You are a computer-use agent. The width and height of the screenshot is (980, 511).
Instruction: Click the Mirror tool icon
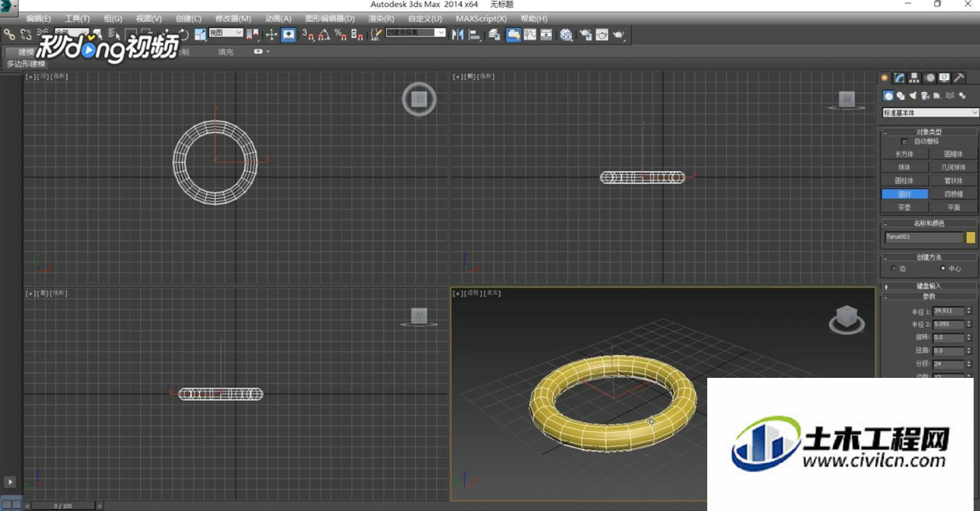[458, 35]
